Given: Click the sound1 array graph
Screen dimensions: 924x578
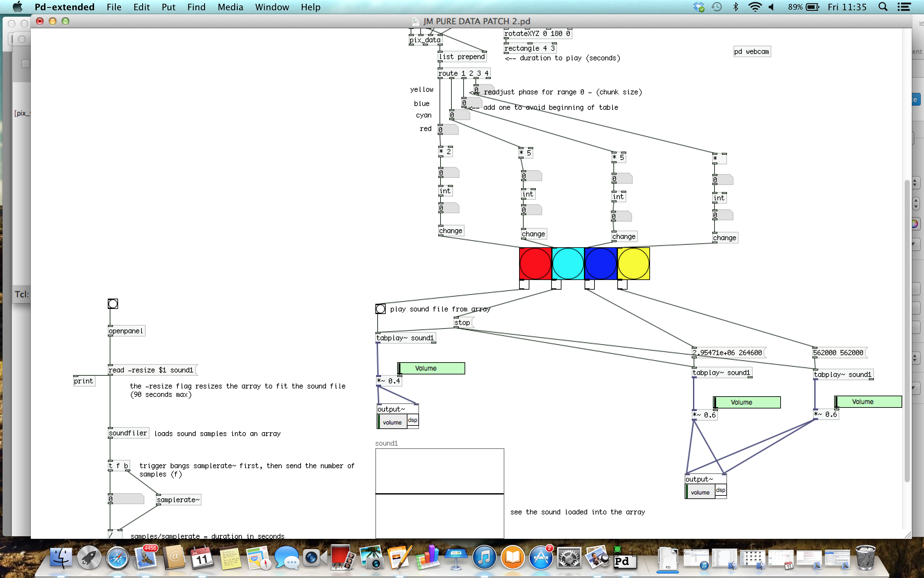Looking at the screenshot, I should coord(440,494).
